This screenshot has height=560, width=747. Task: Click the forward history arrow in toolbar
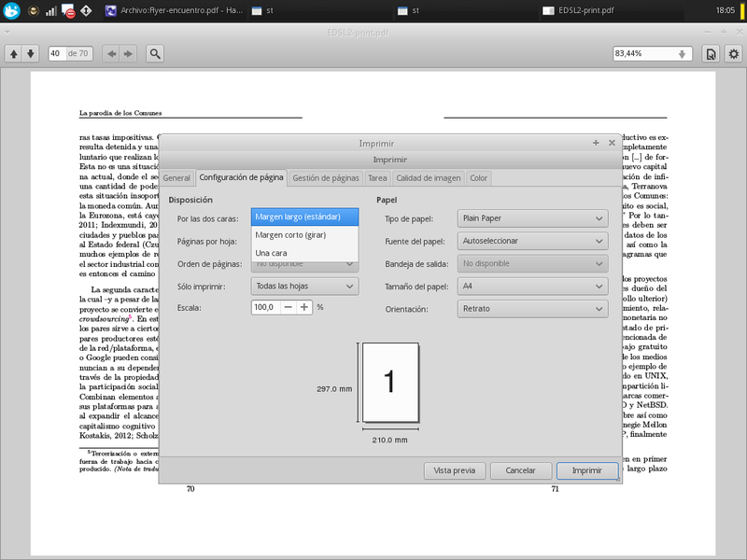click(129, 54)
